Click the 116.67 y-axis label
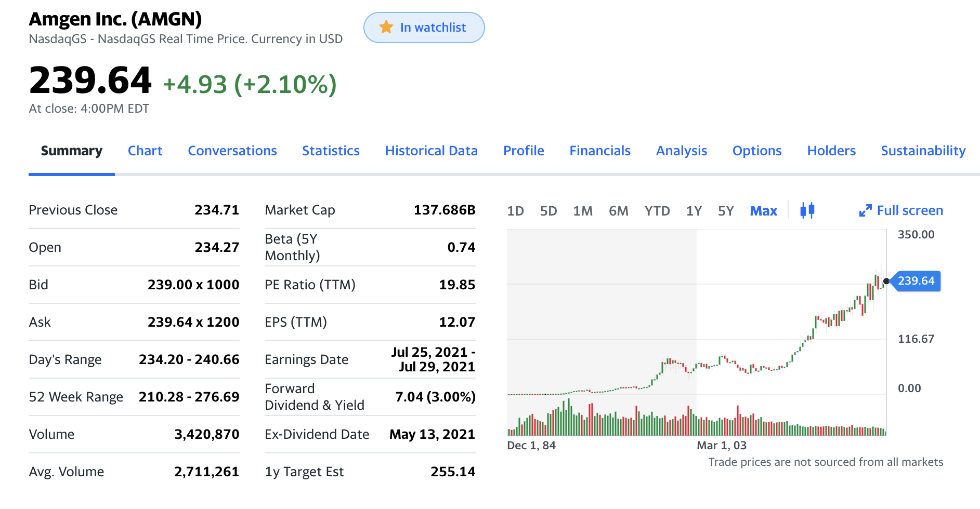Image resolution: width=980 pixels, height=509 pixels. coord(916,339)
